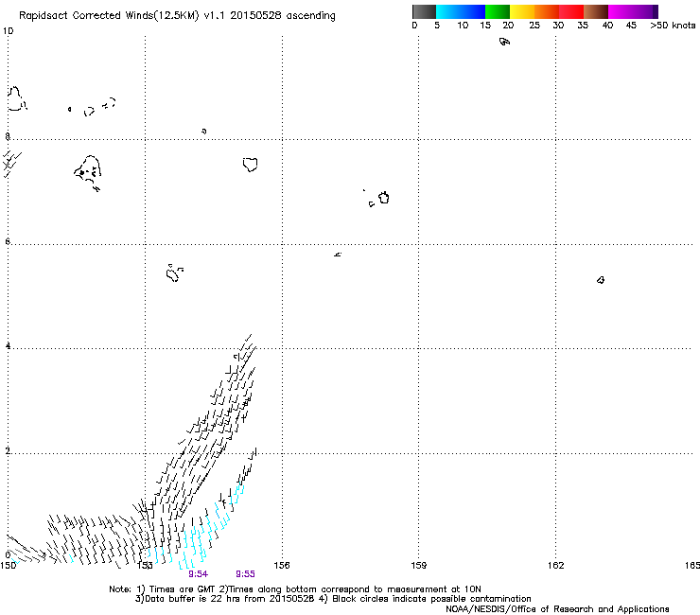Click the purple '9:54' swath time label

click(x=199, y=574)
